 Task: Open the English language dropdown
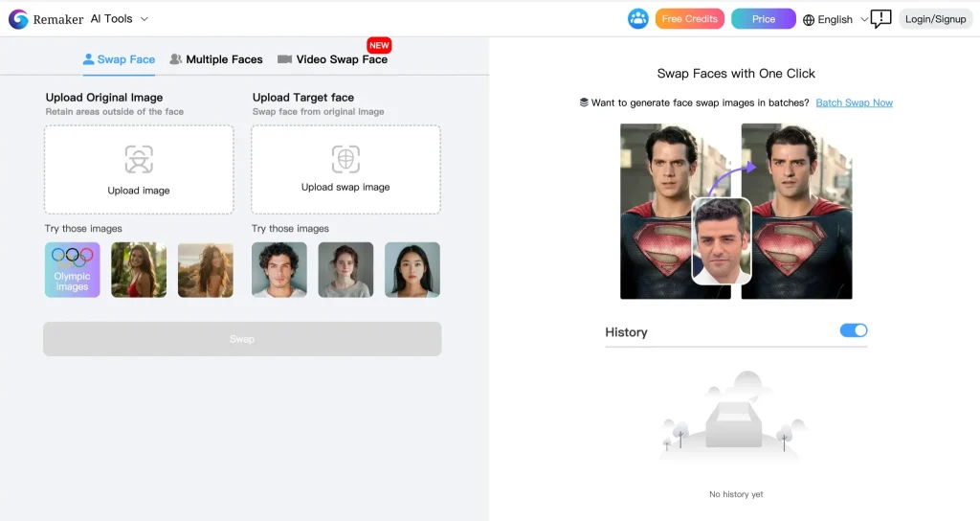pos(835,19)
